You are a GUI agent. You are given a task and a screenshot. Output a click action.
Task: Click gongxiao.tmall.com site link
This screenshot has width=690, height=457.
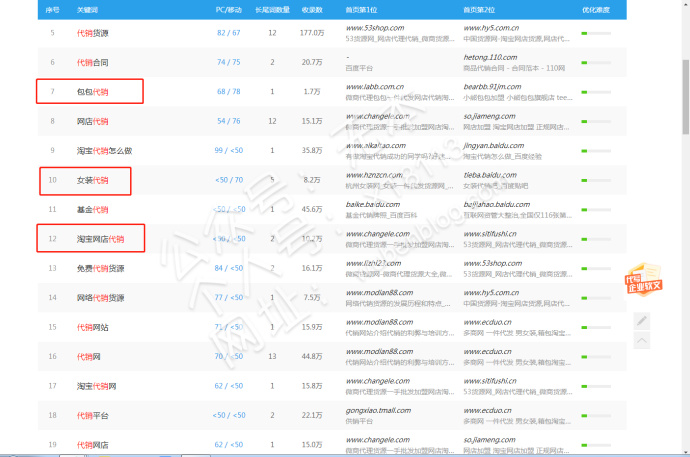coord(378,410)
